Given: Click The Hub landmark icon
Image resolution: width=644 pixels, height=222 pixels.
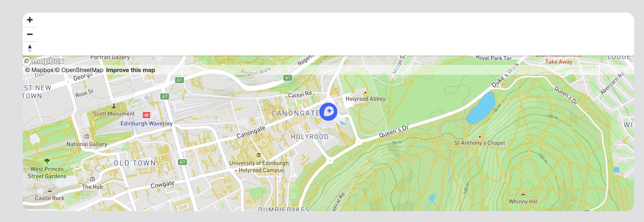Looking at the screenshot, I should coord(92,179).
